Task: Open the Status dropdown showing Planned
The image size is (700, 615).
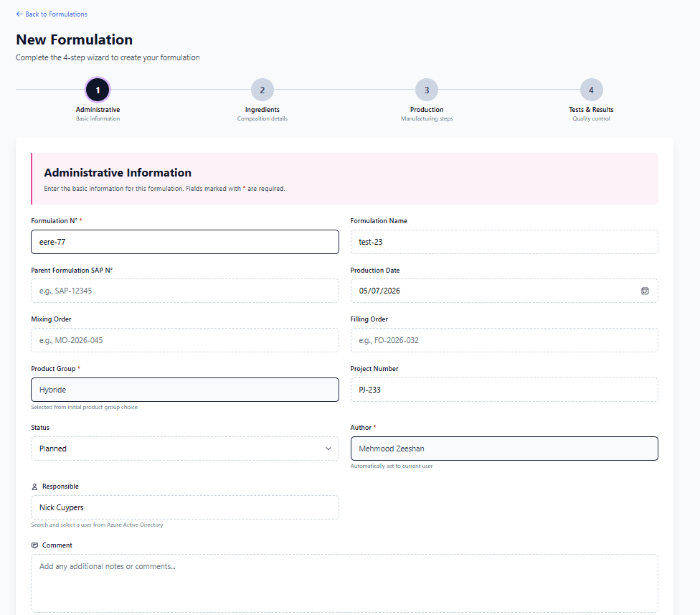Action: pyautogui.click(x=185, y=449)
